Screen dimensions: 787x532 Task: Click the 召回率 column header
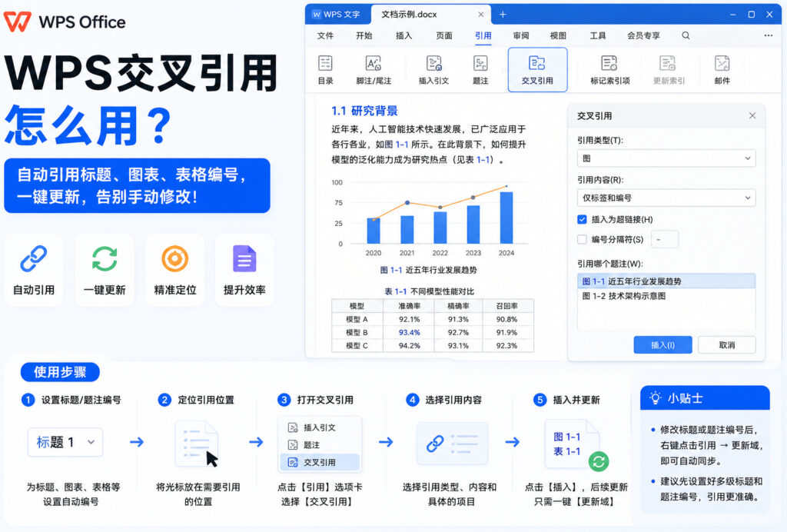(x=507, y=306)
